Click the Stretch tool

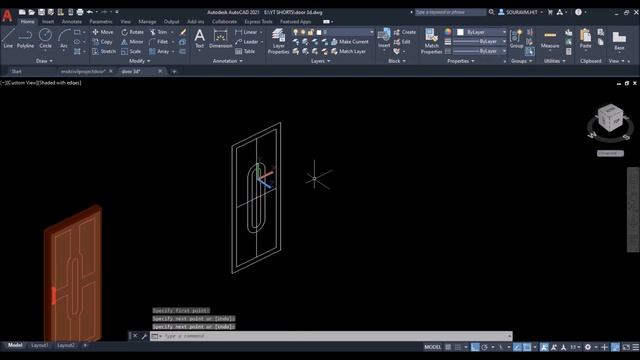pos(104,51)
